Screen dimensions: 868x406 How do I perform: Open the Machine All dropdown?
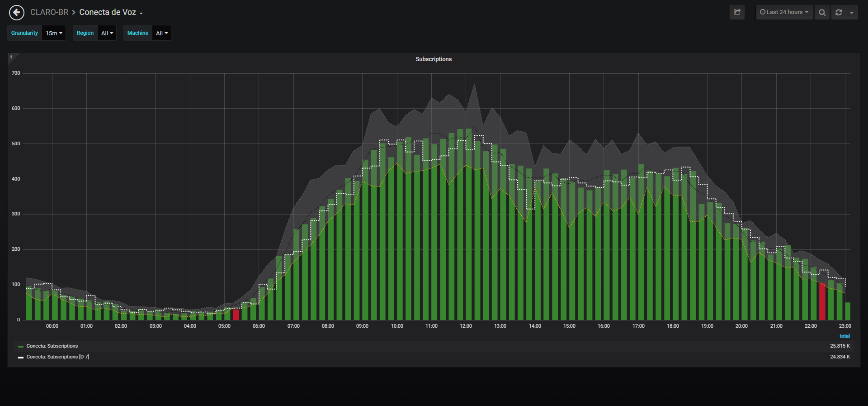162,33
